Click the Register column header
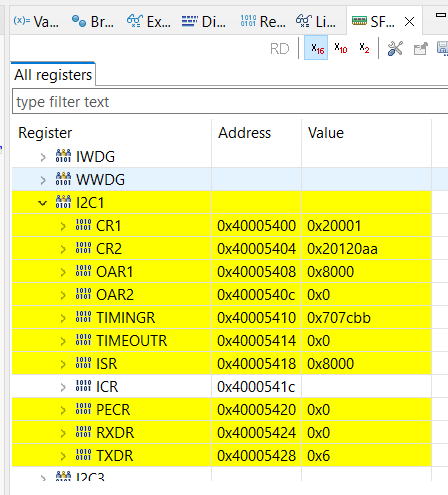 pos(45,133)
